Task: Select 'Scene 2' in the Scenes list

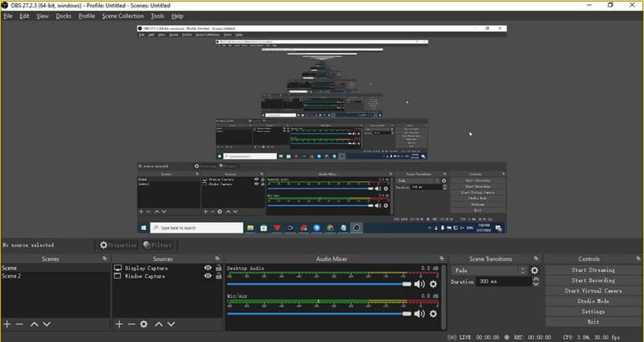Action: [56, 276]
